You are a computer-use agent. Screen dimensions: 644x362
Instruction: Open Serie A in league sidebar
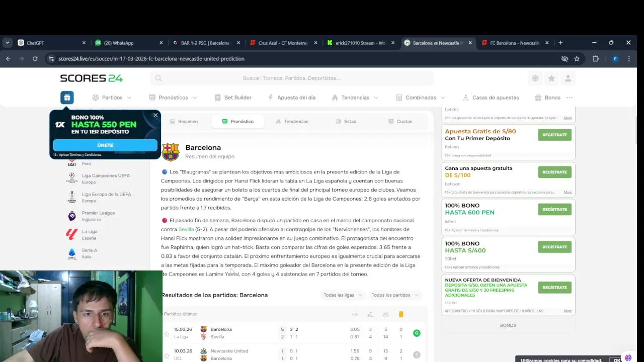(90, 253)
